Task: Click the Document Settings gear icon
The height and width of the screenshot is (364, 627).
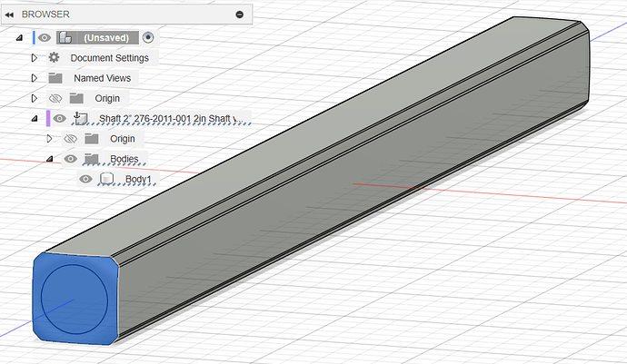Action: pyautogui.click(x=54, y=57)
